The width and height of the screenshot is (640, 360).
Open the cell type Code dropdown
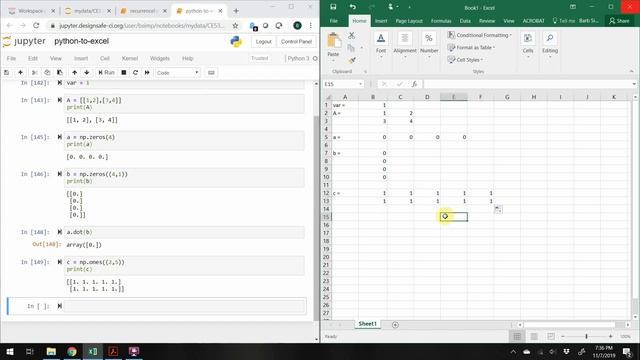click(178, 73)
